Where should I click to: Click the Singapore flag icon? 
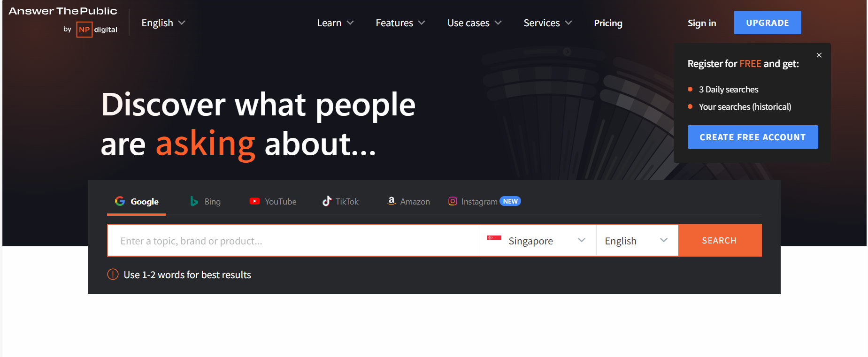click(x=494, y=238)
